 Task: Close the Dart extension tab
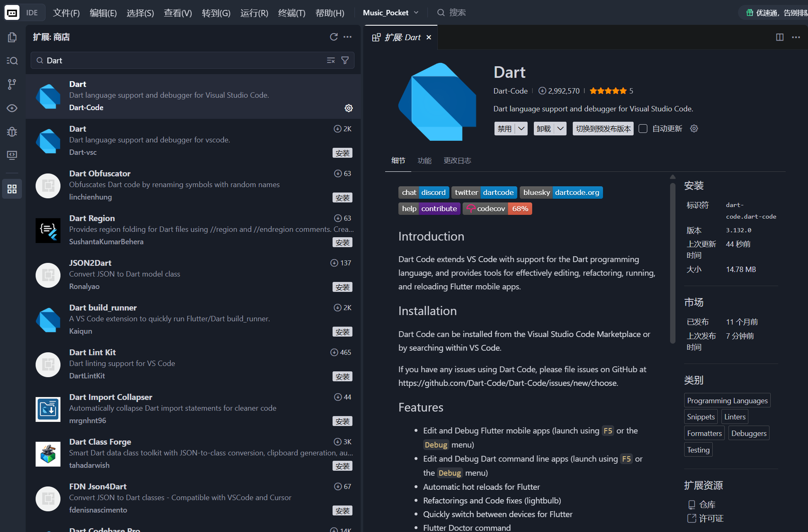(429, 37)
